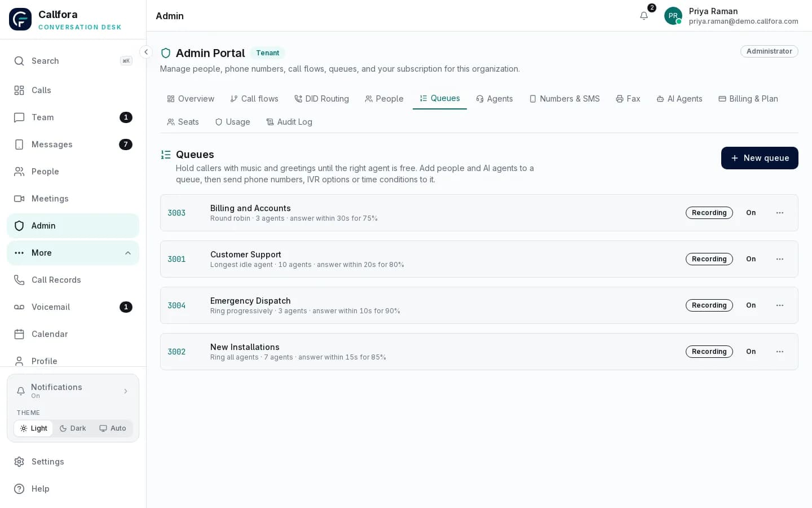Toggle Recording for Emergency Dispatch queue
Image resolution: width=812 pixels, height=508 pixels.
click(709, 305)
